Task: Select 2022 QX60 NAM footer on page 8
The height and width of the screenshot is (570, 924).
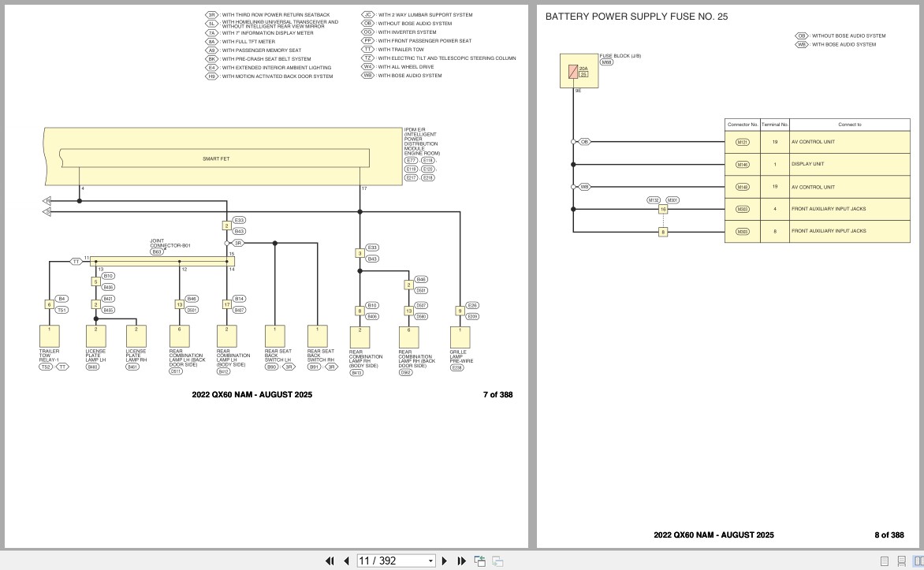Action: (x=713, y=535)
